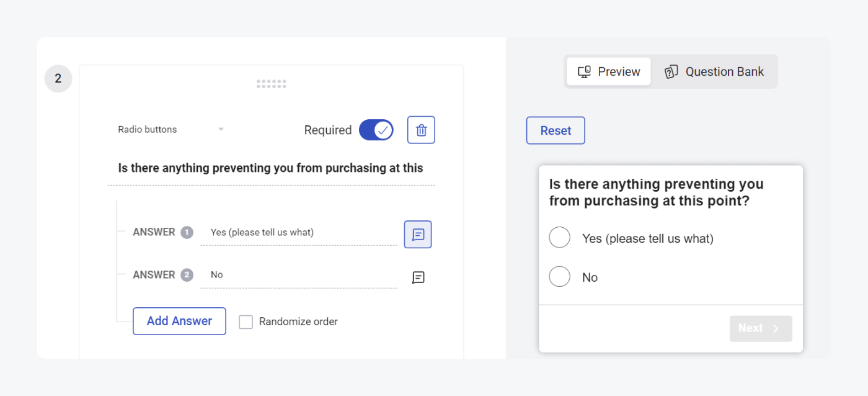Click the question number 2 circle

58,78
